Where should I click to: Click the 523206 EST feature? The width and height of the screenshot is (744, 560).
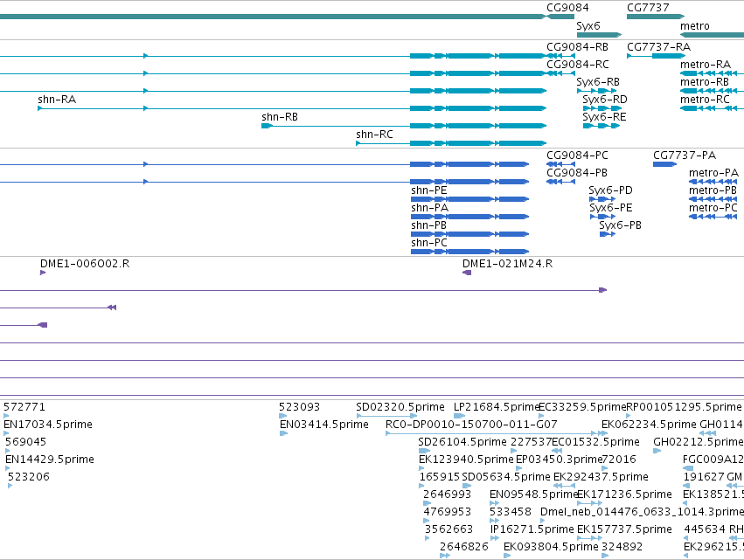10,486
